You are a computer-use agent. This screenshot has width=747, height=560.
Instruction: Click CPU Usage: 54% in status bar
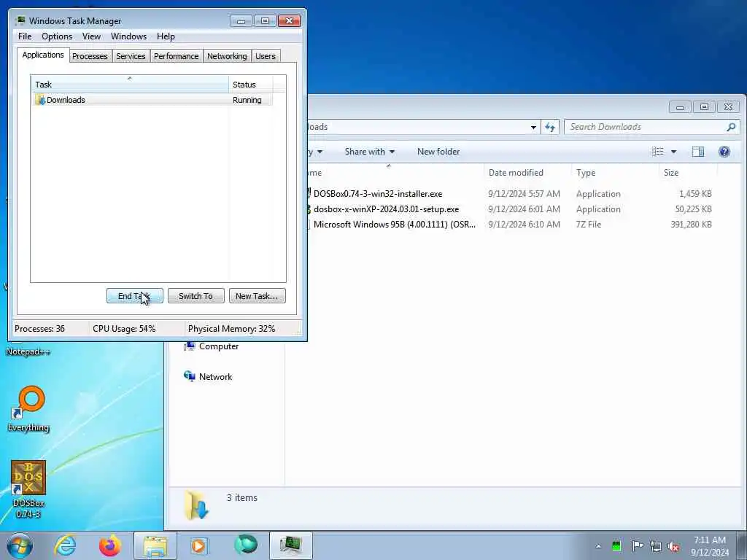(124, 329)
